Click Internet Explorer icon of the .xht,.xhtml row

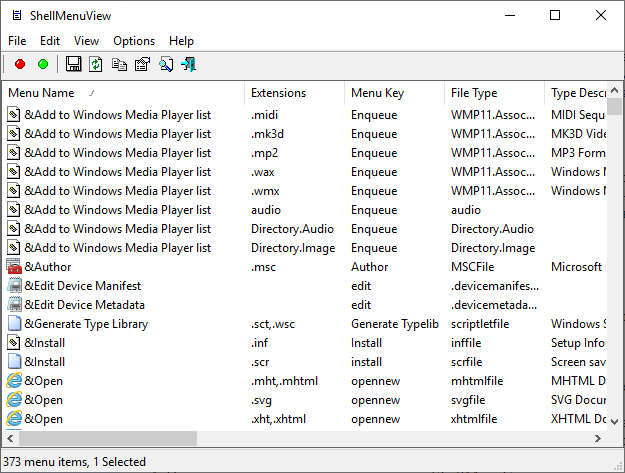click(x=14, y=419)
